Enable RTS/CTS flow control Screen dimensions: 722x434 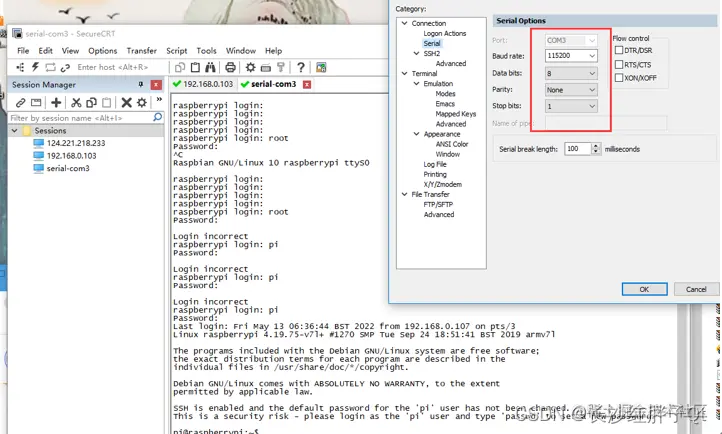click(x=619, y=64)
